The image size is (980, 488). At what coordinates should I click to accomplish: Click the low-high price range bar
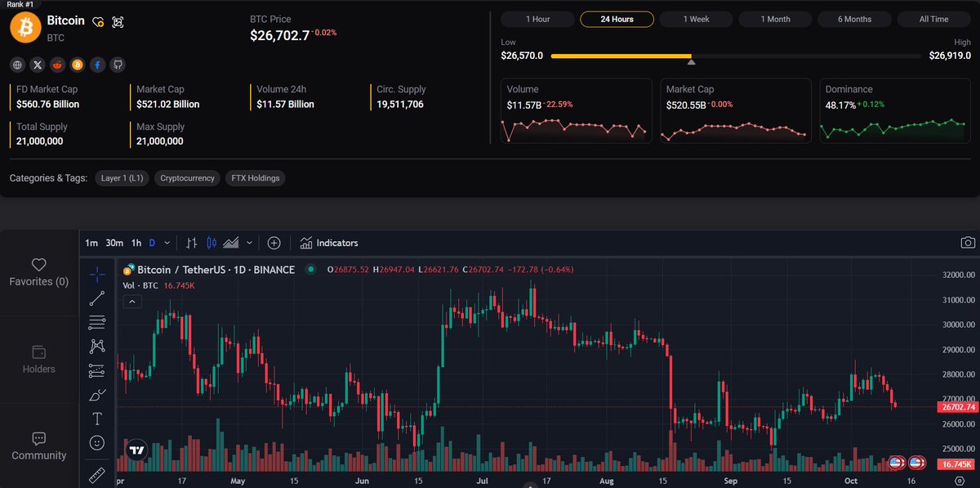[x=735, y=56]
